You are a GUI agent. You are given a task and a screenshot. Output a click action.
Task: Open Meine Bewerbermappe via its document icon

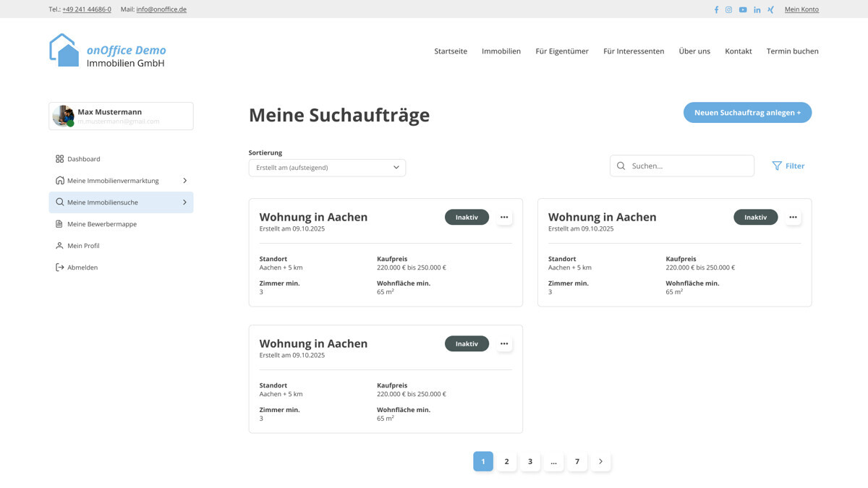[59, 223]
